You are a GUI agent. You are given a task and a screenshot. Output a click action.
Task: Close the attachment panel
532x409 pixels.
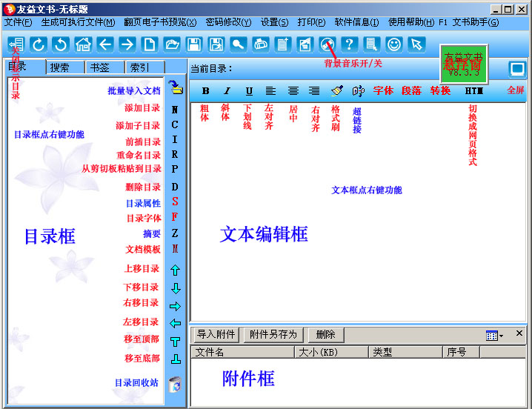click(x=519, y=333)
